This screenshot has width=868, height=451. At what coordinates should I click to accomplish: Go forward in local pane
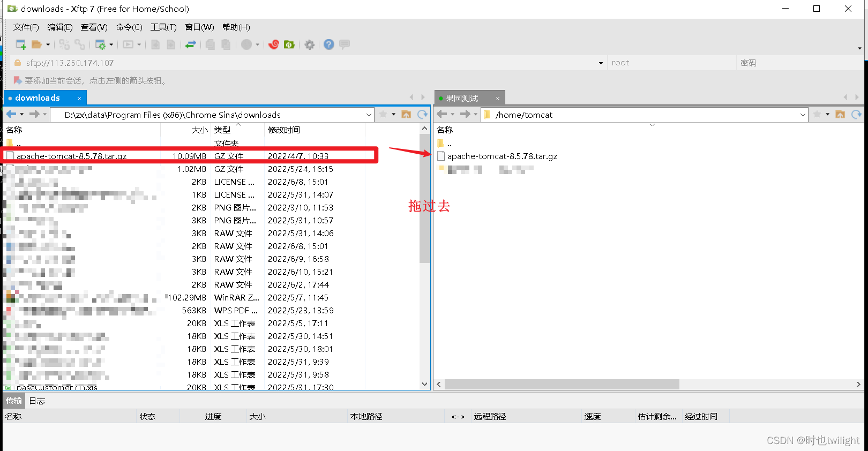point(35,114)
